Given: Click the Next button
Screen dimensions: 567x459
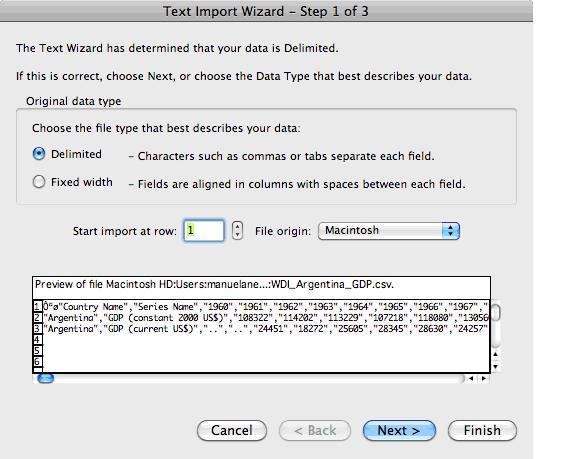Looking at the screenshot, I should coord(399,430).
